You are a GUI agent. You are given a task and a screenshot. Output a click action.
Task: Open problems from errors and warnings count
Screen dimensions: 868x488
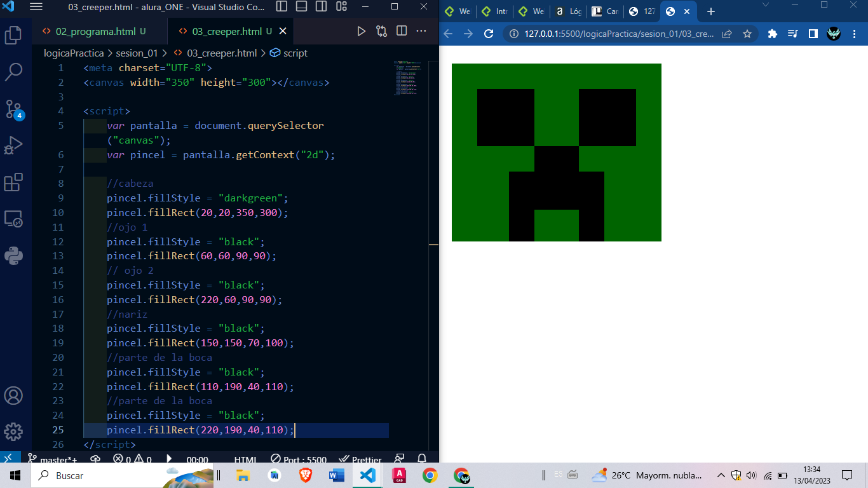[x=132, y=460]
